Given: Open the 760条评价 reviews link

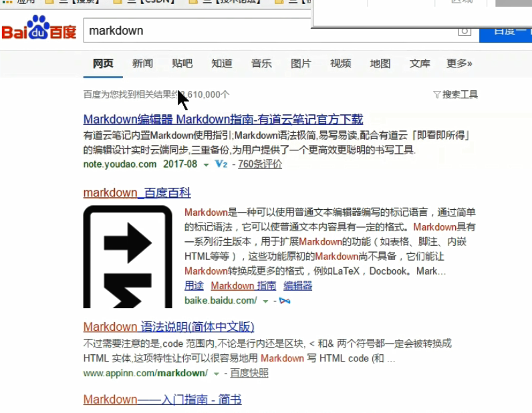Looking at the screenshot, I should tap(260, 164).
